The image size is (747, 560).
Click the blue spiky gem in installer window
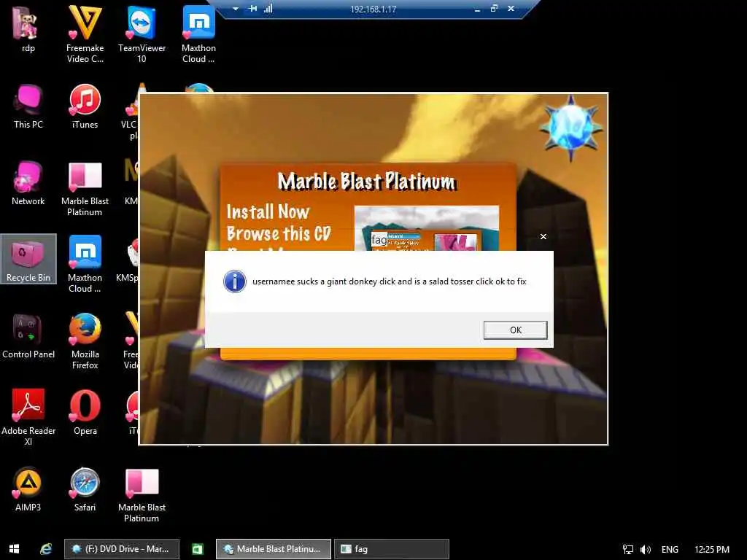click(570, 127)
